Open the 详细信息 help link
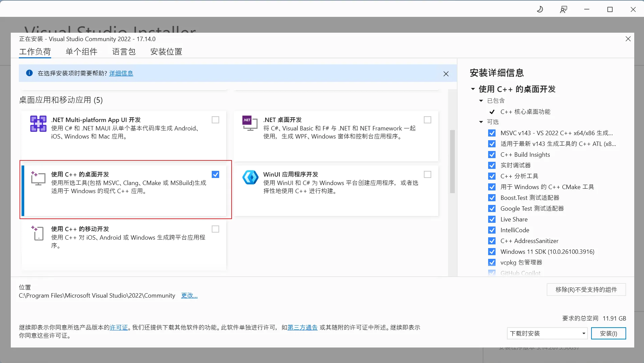The height and width of the screenshot is (363, 644). (121, 73)
